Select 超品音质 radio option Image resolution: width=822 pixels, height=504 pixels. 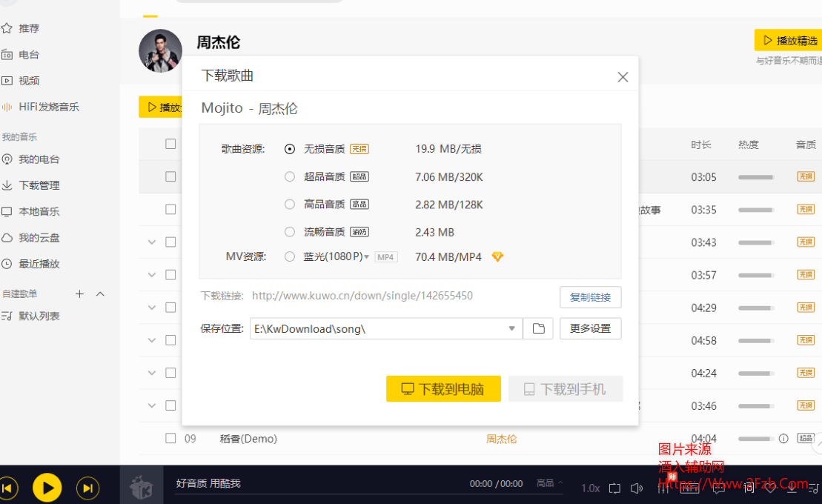[289, 176]
